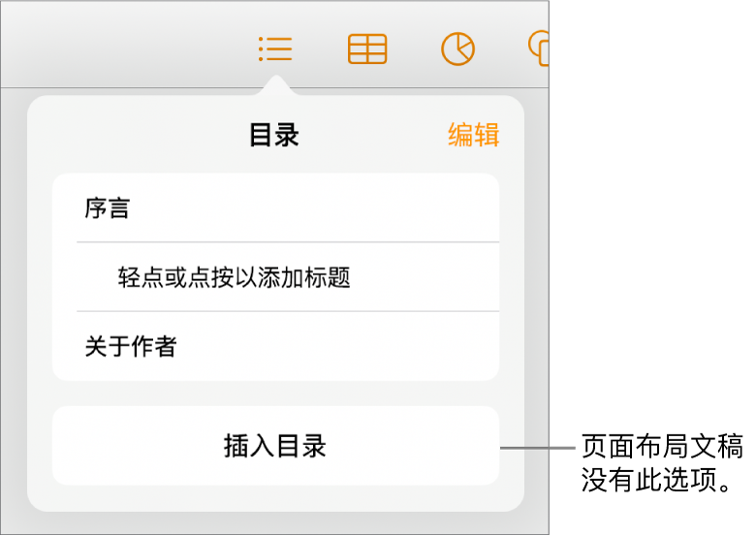Add a chart via pie chart icon
756x536 pixels.
457,48
